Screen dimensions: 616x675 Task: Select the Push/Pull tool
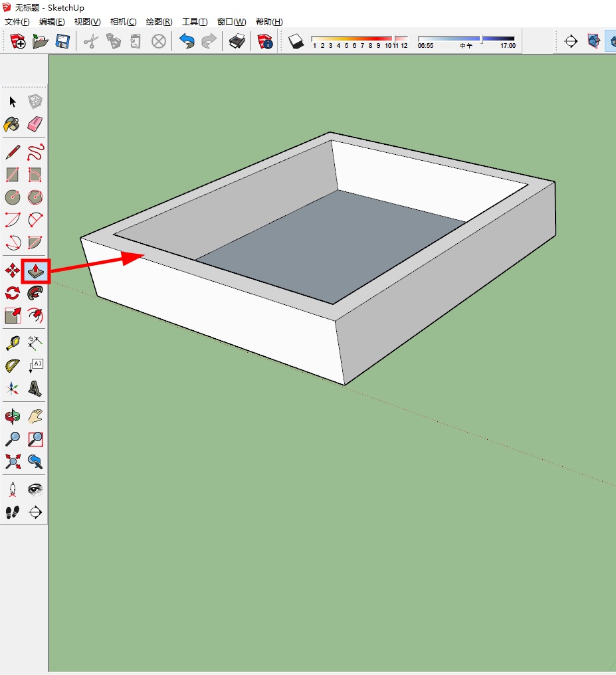(35, 271)
